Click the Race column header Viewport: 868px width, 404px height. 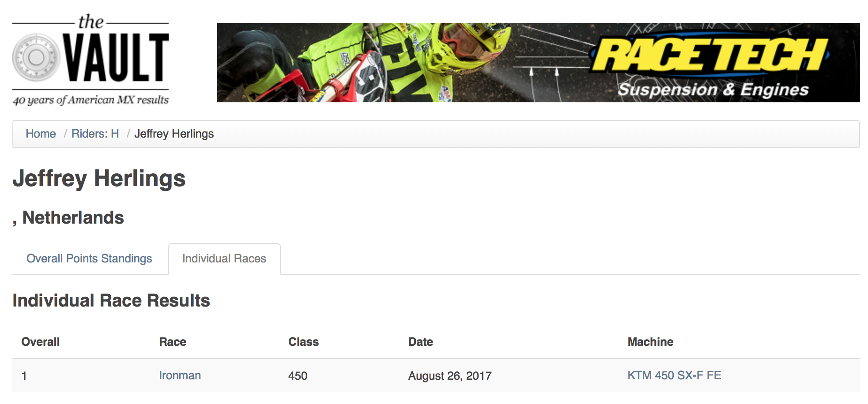(x=173, y=342)
